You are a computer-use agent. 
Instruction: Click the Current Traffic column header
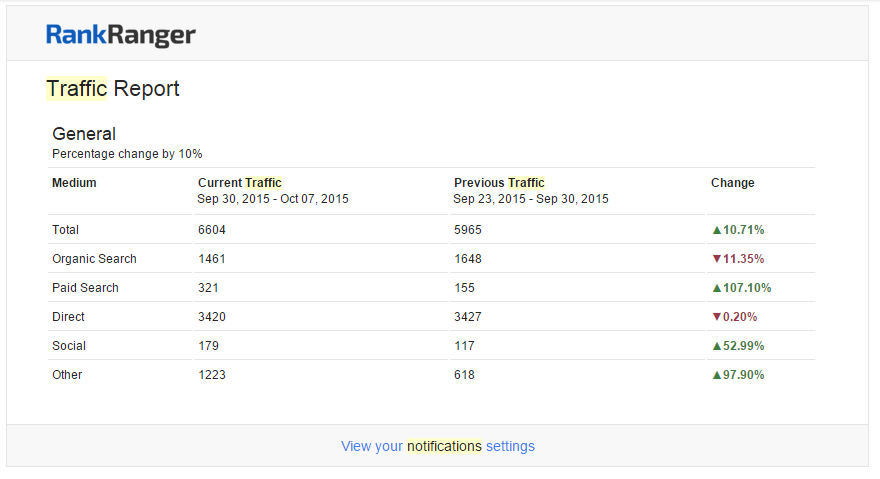240,183
